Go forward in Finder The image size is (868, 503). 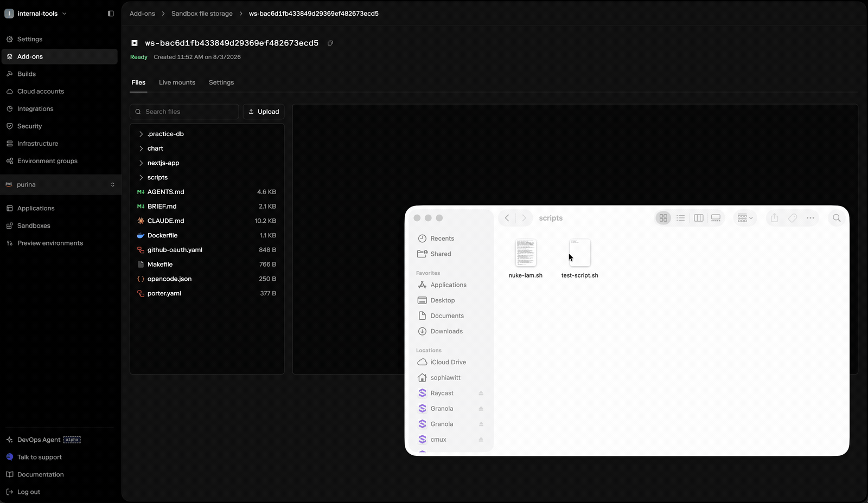(x=524, y=218)
